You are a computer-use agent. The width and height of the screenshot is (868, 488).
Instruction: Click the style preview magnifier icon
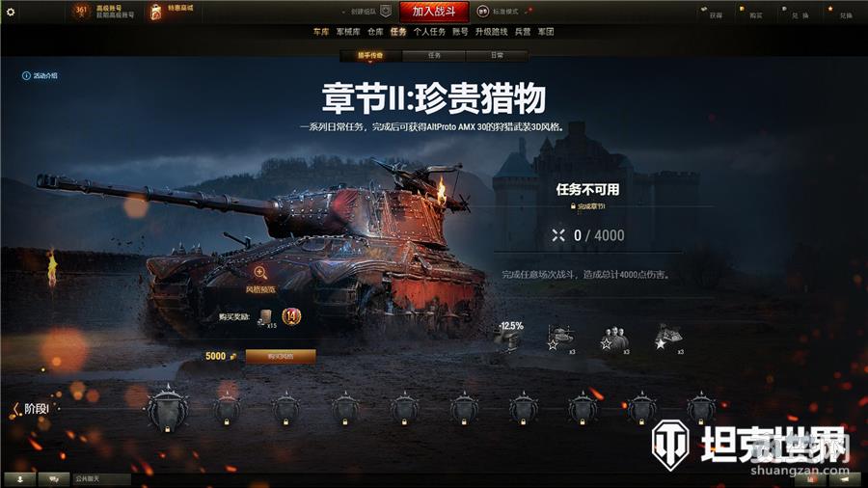coord(260,273)
